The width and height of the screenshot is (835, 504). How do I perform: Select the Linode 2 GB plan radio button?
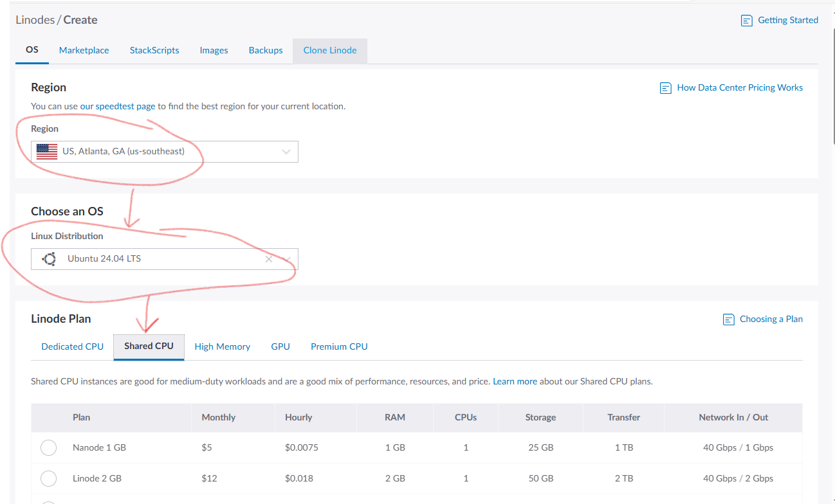coord(48,479)
